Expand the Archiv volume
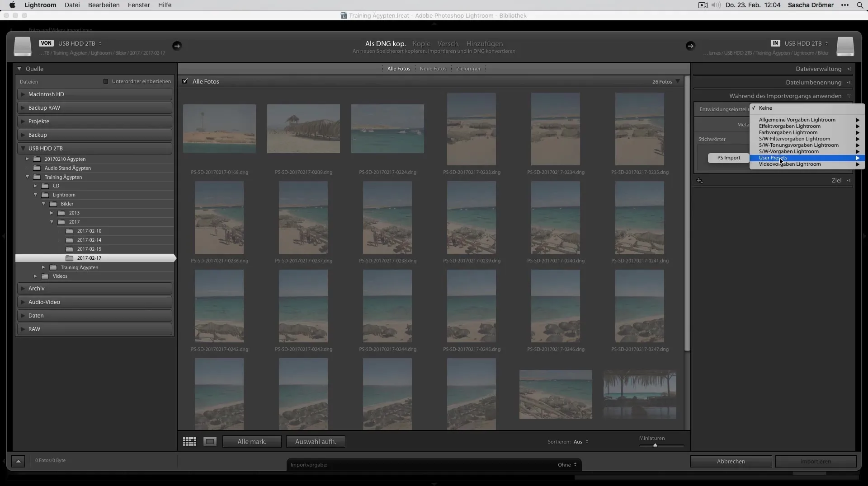The height and width of the screenshot is (486, 868). 23,289
